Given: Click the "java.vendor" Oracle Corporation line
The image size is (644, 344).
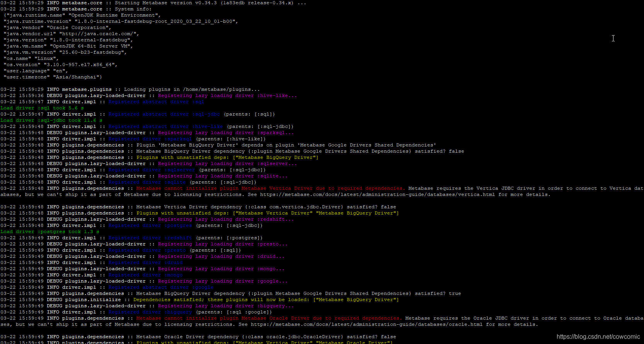Looking at the screenshot, I should [x=58, y=27].
